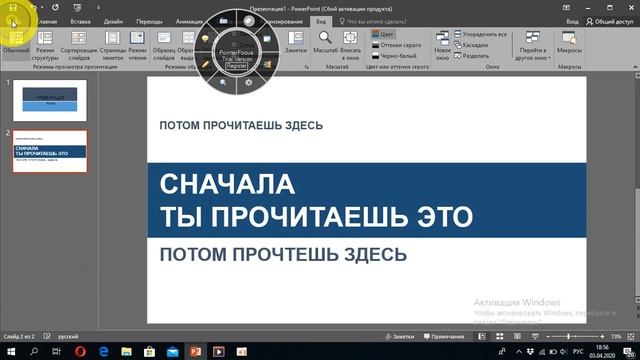Open PointerFocus settings gear
This screenshot has height=360, width=640.
(x=249, y=82)
